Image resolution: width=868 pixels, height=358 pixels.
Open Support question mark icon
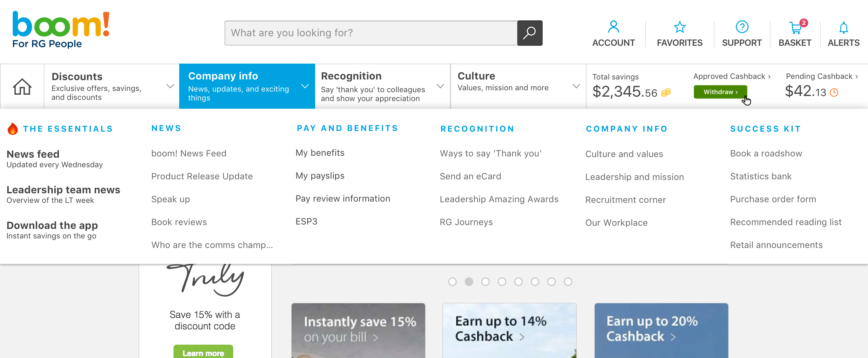click(x=742, y=27)
